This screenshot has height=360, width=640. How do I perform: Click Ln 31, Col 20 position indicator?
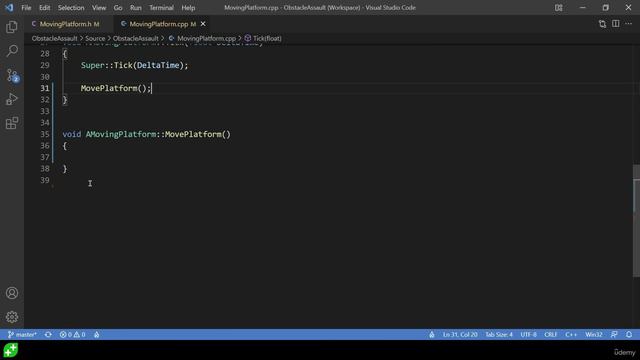tap(460, 335)
